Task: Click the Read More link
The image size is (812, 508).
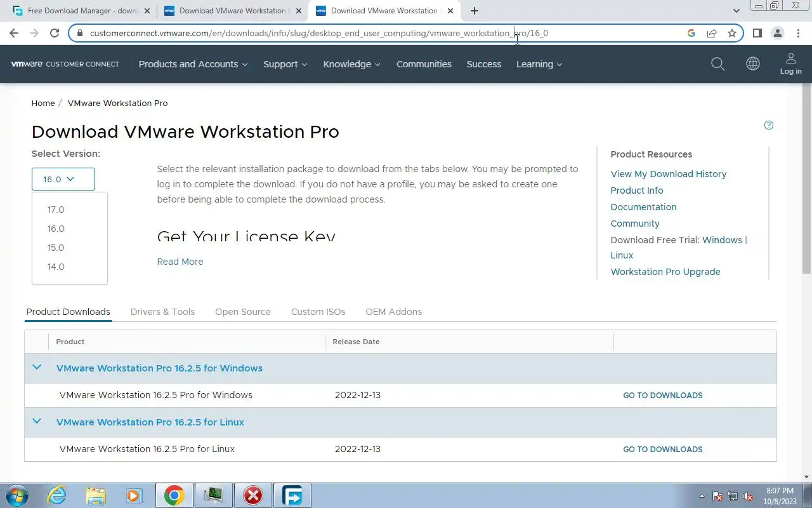Action: 180,262
